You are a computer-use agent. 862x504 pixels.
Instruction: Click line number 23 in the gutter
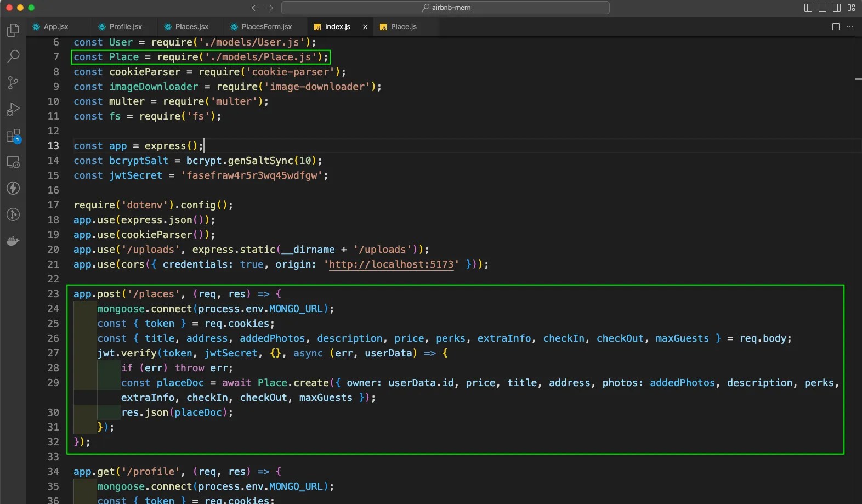tap(53, 294)
